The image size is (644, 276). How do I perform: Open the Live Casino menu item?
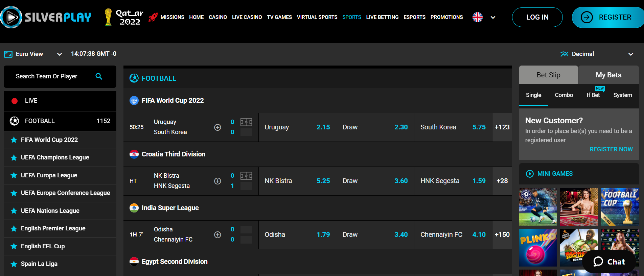(x=247, y=17)
